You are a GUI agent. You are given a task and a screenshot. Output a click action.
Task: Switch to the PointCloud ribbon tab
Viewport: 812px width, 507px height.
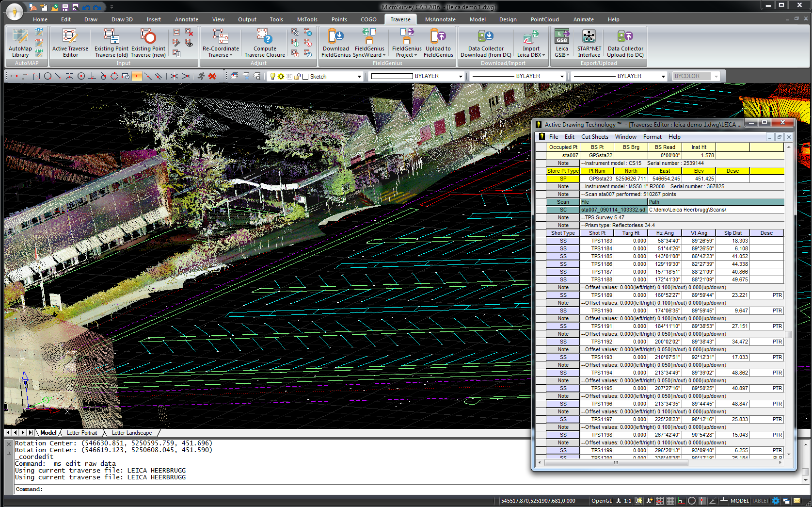point(544,19)
